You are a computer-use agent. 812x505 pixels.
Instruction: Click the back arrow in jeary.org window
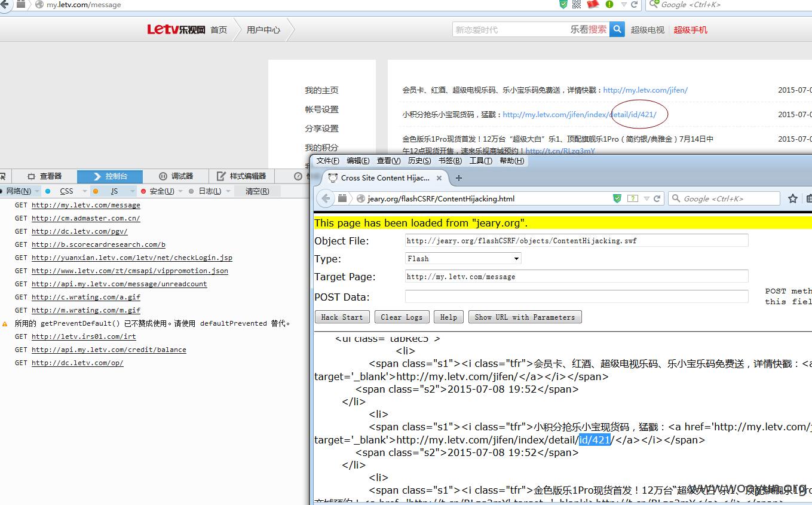point(325,198)
